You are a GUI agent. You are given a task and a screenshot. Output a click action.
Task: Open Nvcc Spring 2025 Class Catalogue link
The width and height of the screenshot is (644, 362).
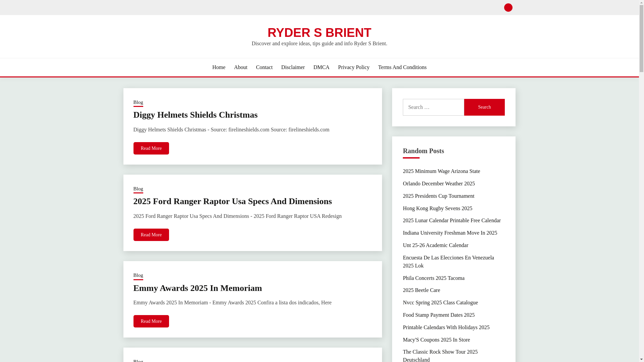click(440, 303)
